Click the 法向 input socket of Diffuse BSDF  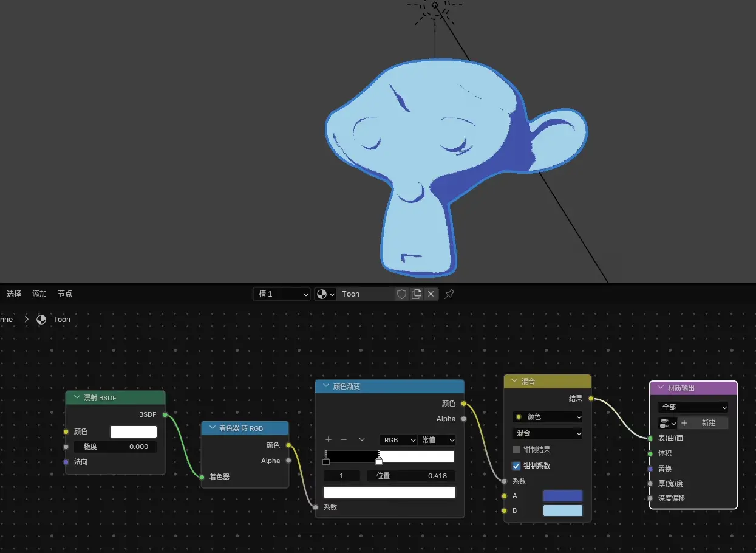coord(66,462)
